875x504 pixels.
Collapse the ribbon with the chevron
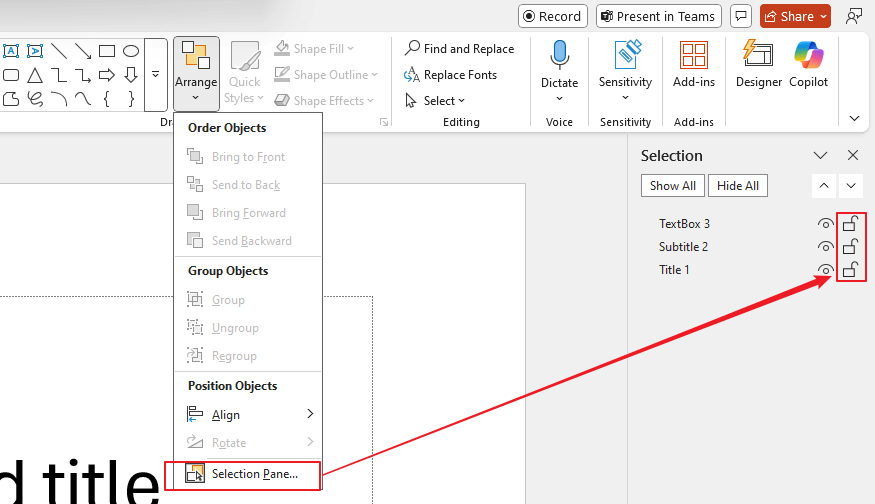(x=854, y=118)
